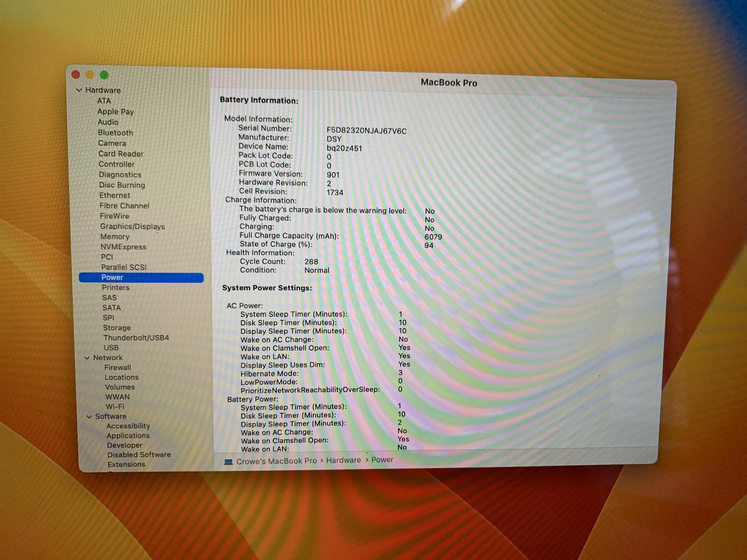Open Storage information
This screenshot has height=560, width=747.
117,328
